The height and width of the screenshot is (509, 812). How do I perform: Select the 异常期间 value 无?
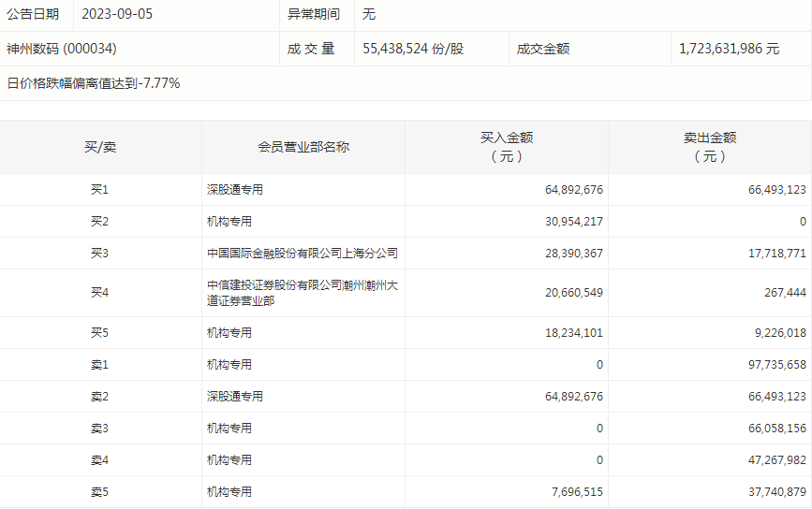(369, 14)
